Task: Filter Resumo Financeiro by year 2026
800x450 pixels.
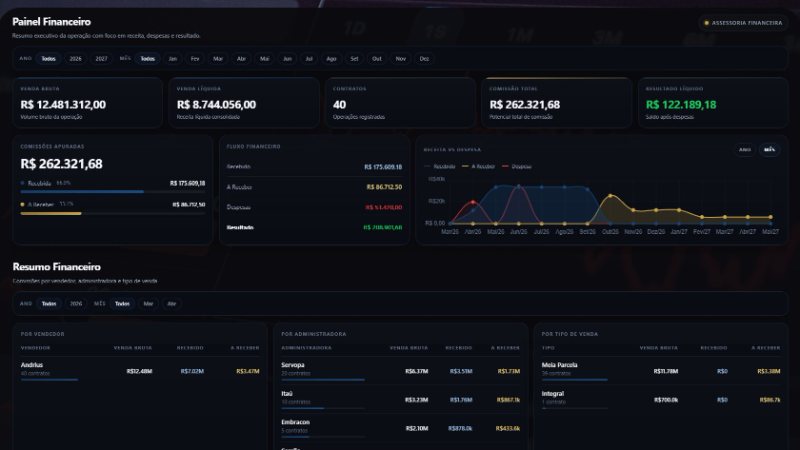Action: [x=76, y=304]
